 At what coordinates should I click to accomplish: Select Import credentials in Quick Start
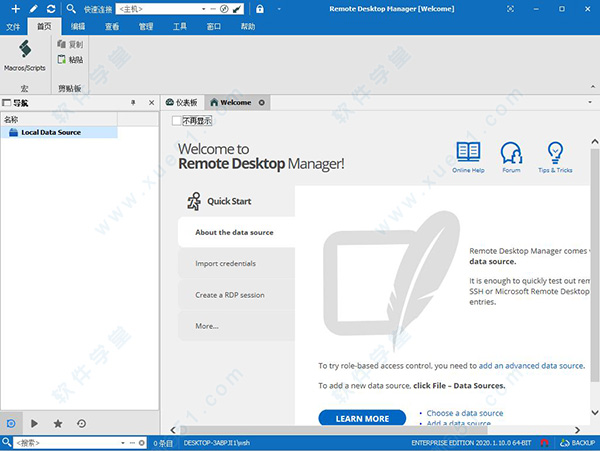tap(236, 264)
